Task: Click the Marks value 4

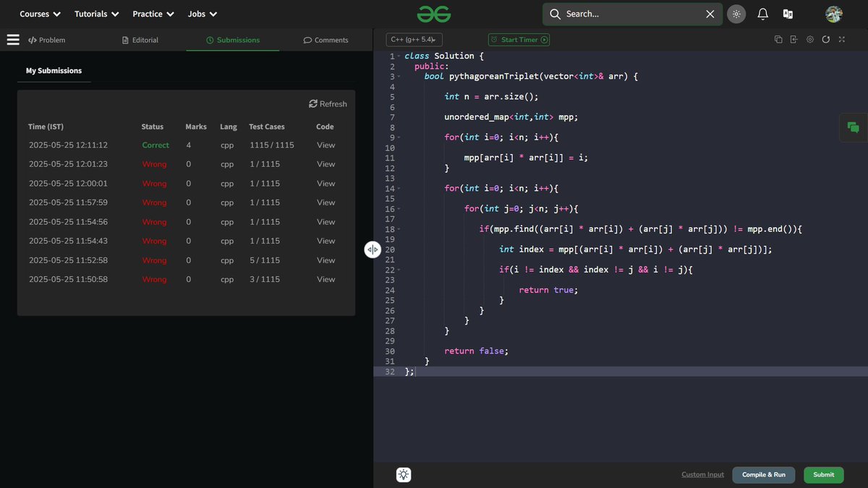Action: 189,145
